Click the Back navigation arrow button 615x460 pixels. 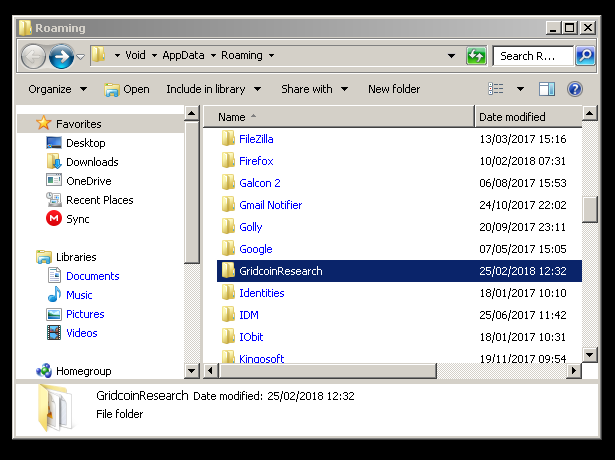33,57
